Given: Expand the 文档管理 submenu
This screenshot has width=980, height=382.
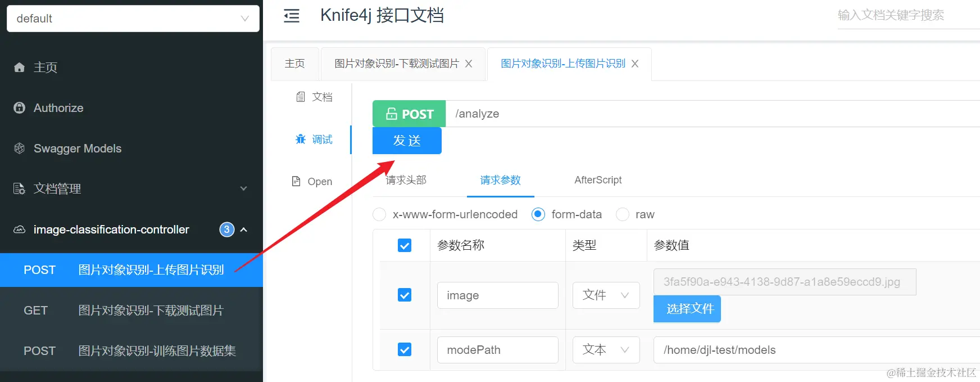Looking at the screenshot, I should (x=244, y=189).
